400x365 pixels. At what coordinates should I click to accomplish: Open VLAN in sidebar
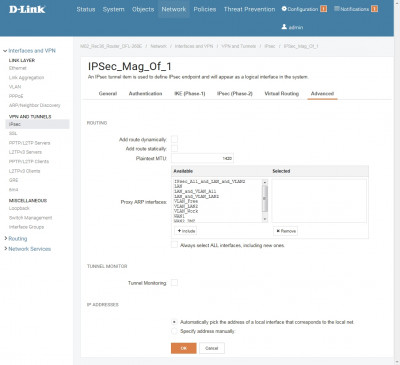[x=15, y=87]
